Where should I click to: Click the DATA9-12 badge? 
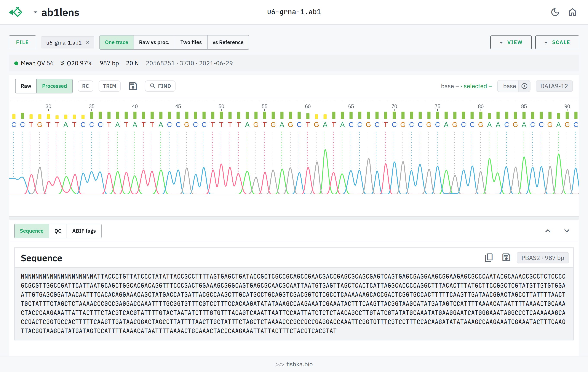pyautogui.click(x=554, y=86)
